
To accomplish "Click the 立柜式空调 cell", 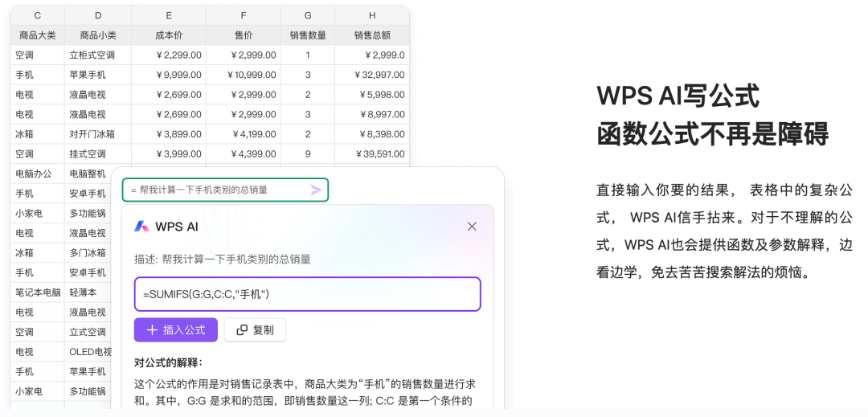I will click(98, 55).
